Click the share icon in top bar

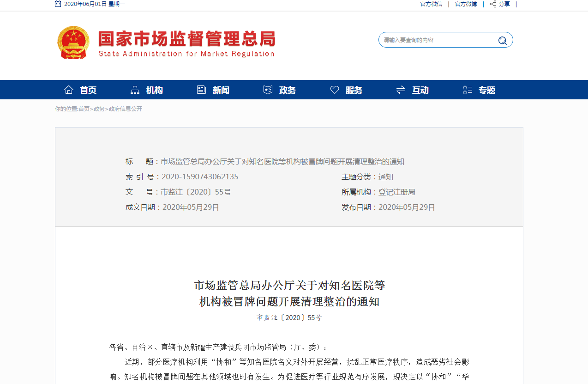(493, 4)
